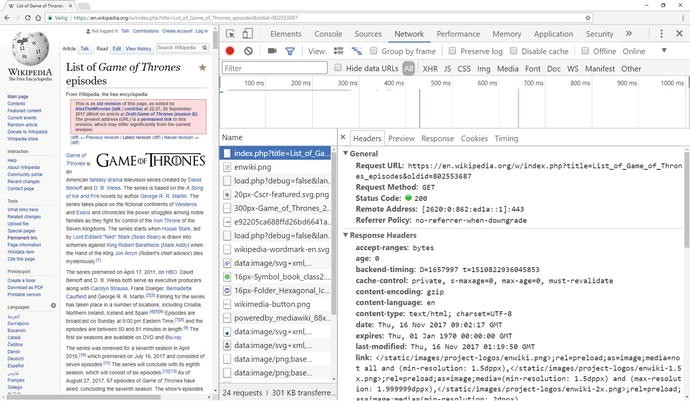Toggle the device toolbar icon
The width and height of the screenshot is (690, 401).
pos(248,34)
